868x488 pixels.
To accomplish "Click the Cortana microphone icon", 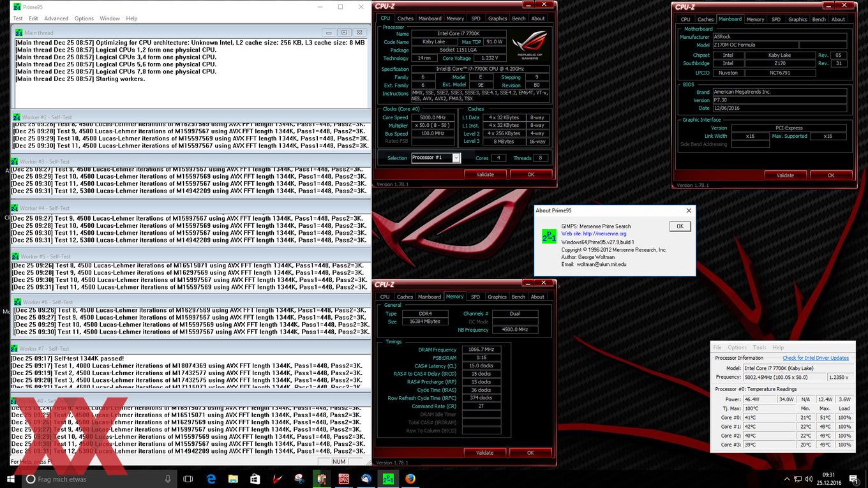I will [168, 478].
